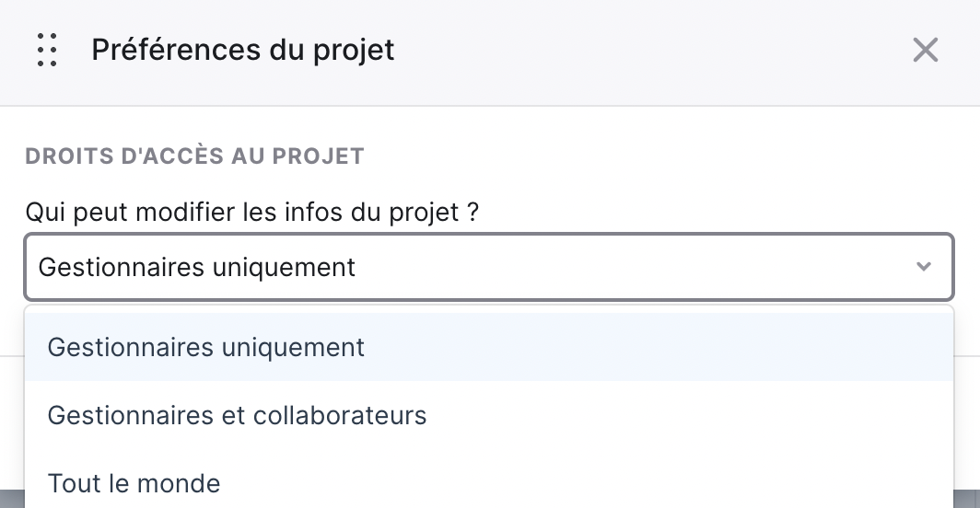980x508 pixels.
Task: Click the Droits d'accès au projet heading
Action: pos(194,156)
